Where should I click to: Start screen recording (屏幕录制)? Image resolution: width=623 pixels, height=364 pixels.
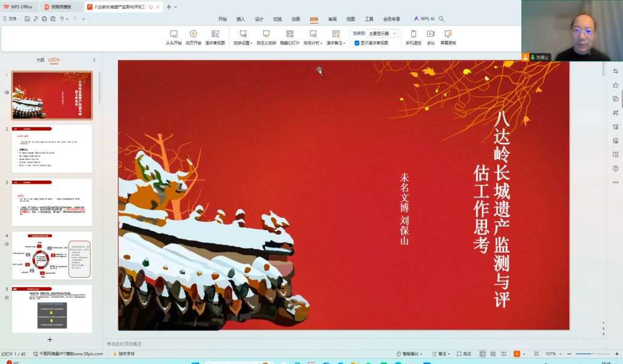tap(448, 37)
